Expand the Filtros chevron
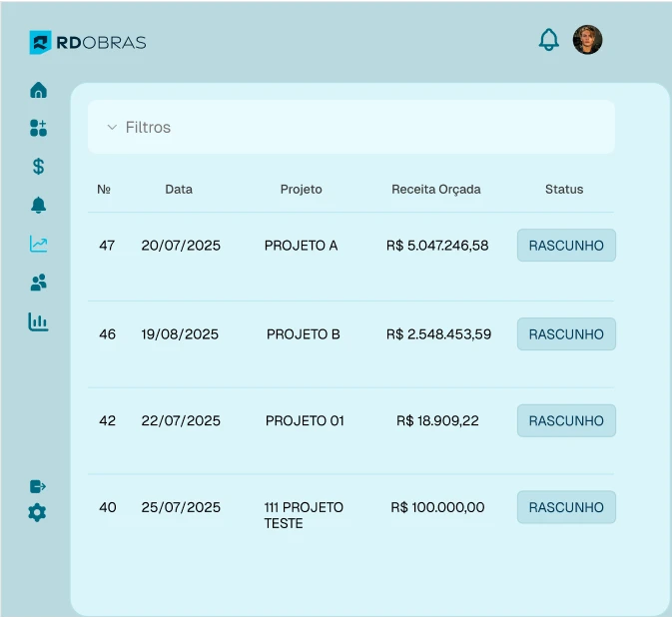Screen dimensions: 672x618 (x=112, y=128)
